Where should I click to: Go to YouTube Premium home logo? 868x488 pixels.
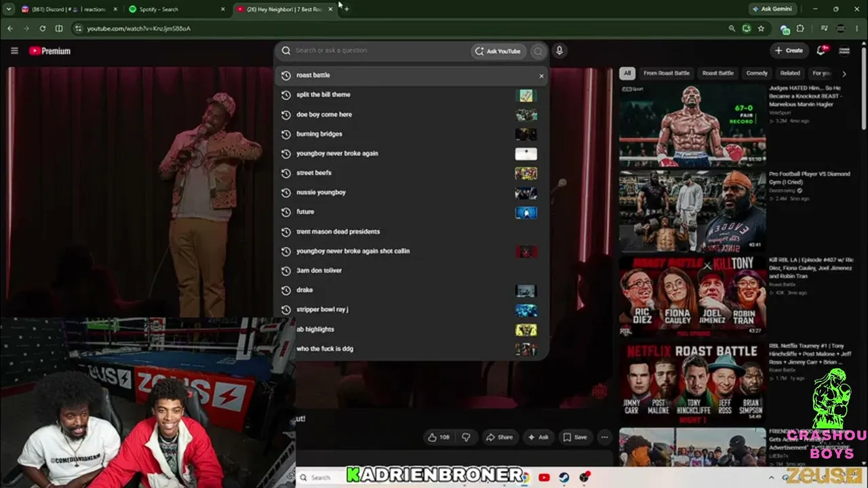click(x=50, y=51)
